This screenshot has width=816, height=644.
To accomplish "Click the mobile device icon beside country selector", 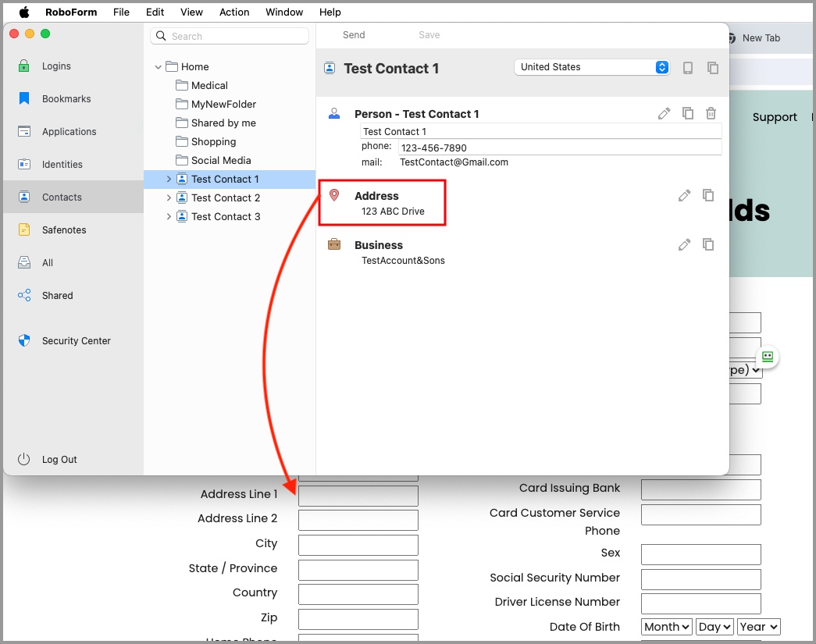I will coord(688,68).
